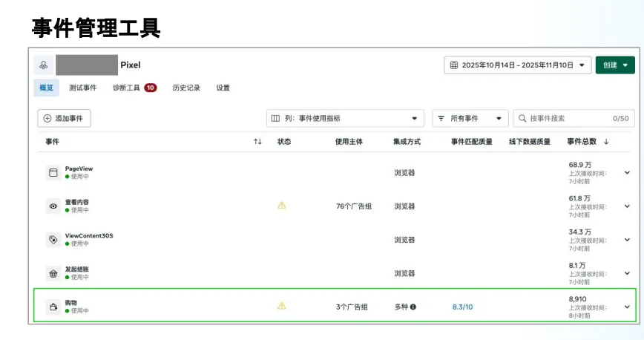Expand the 购物 event row

pos(627,307)
